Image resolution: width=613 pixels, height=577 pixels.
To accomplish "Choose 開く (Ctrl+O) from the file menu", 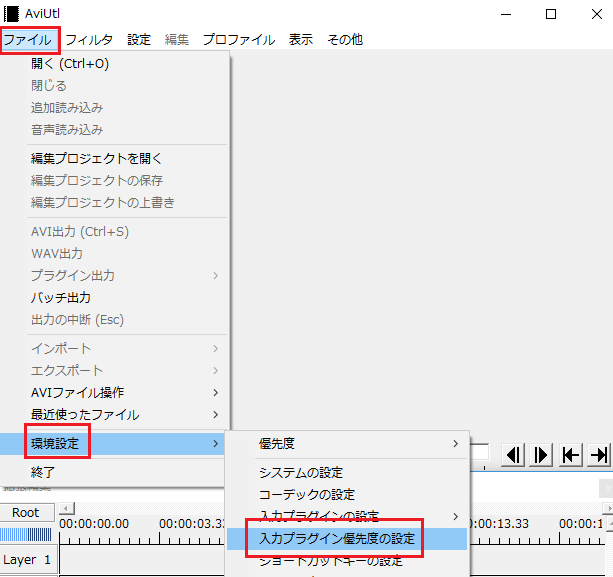I will [x=113, y=63].
